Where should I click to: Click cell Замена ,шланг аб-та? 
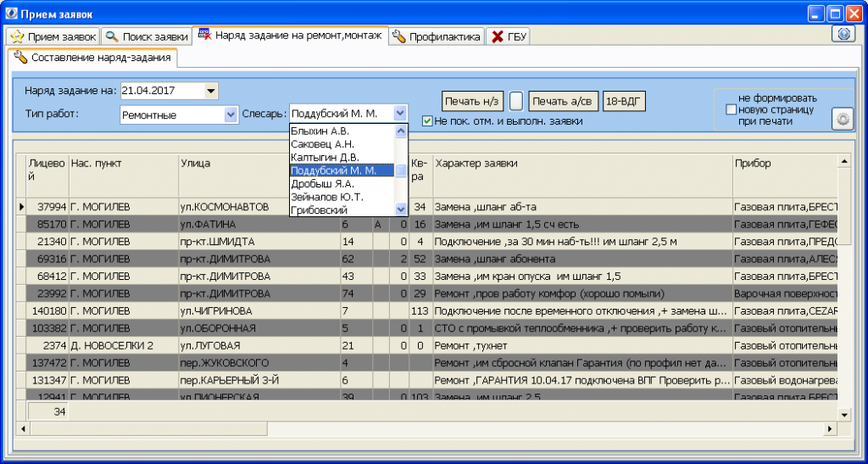(582, 207)
